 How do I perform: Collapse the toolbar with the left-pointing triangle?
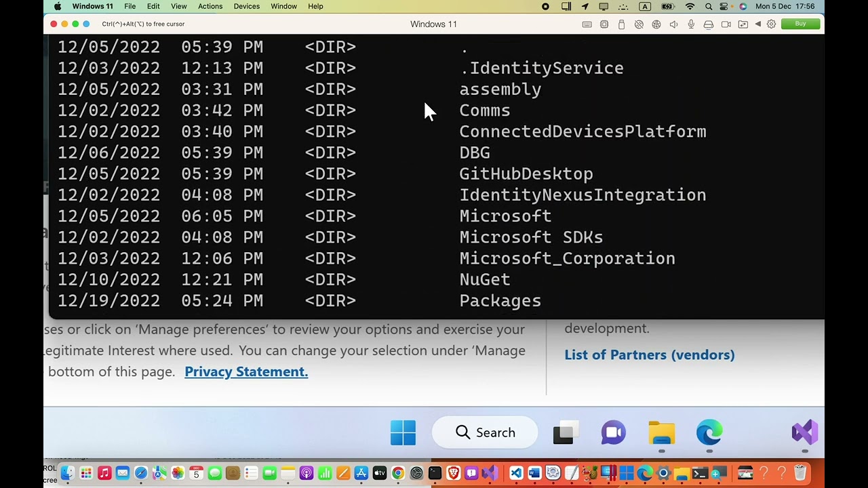[758, 24]
